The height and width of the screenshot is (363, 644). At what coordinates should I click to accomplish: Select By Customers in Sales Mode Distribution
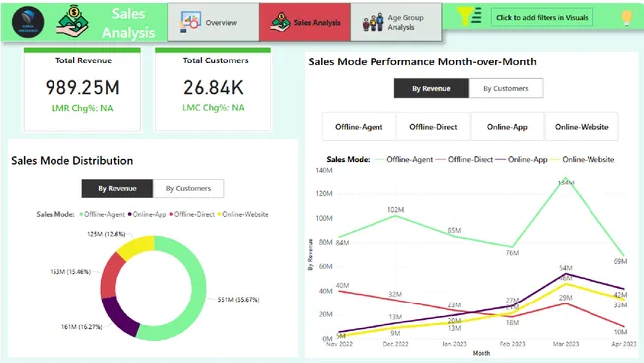pos(188,188)
